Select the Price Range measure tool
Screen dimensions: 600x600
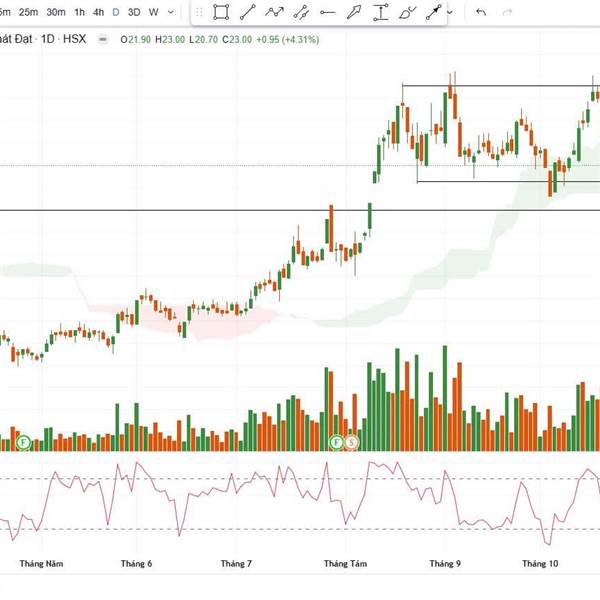tap(381, 12)
